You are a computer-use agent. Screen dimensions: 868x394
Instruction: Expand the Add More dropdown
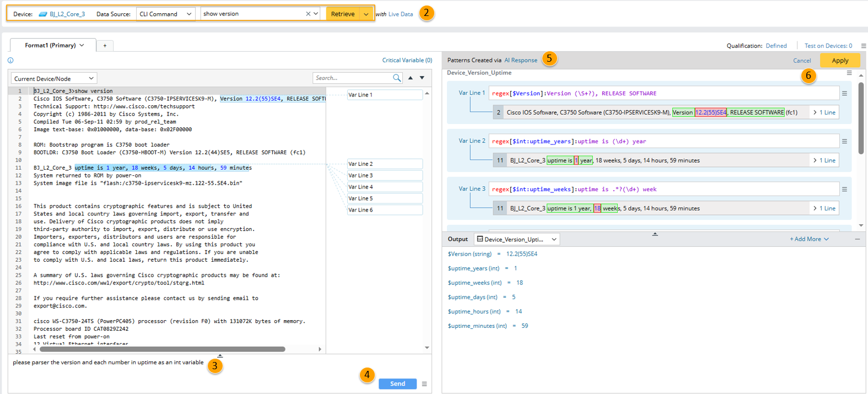click(809, 239)
